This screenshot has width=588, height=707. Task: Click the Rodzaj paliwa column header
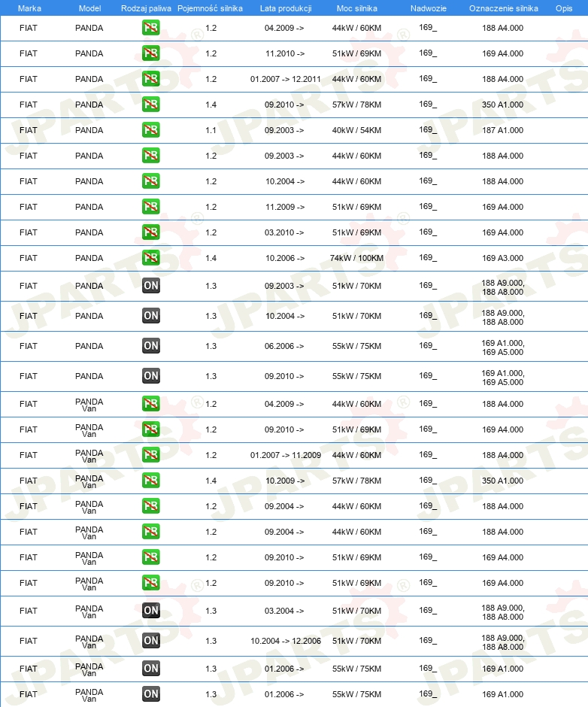coord(146,8)
